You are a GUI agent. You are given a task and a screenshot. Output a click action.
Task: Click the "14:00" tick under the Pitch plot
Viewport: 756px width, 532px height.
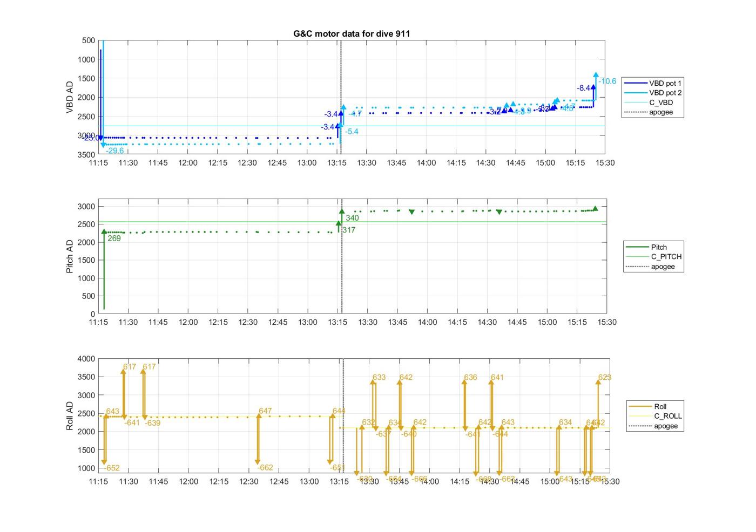point(427,322)
